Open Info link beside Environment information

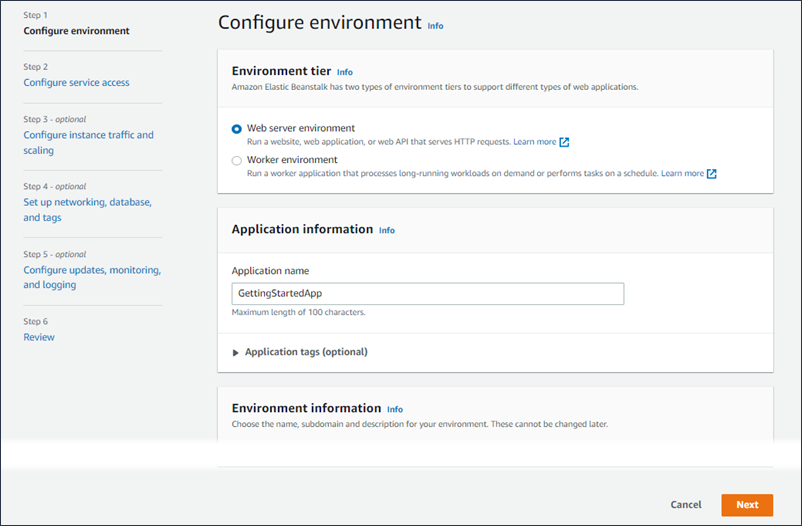395,409
